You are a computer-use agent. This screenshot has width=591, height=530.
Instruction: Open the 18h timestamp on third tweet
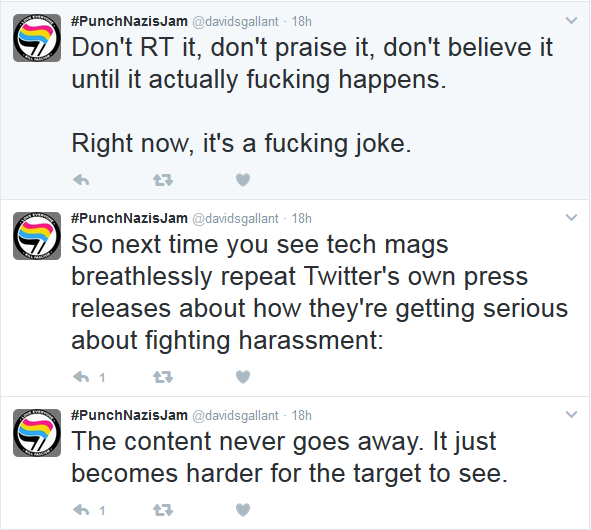302,415
